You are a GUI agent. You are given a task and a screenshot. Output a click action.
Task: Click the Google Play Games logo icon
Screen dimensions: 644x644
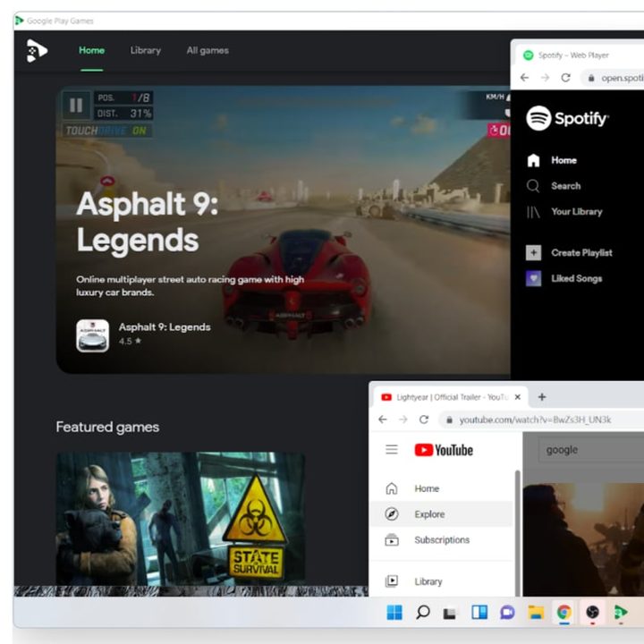(x=37, y=50)
